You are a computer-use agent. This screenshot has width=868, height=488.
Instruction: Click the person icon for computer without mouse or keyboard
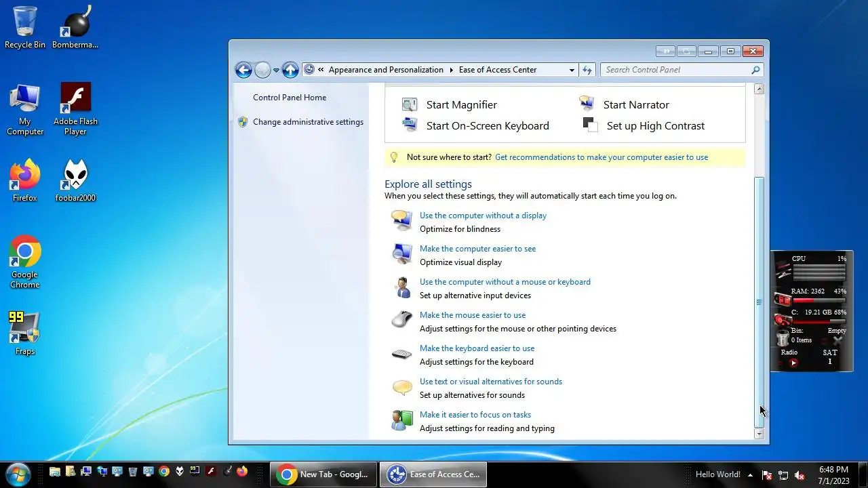click(x=402, y=287)
